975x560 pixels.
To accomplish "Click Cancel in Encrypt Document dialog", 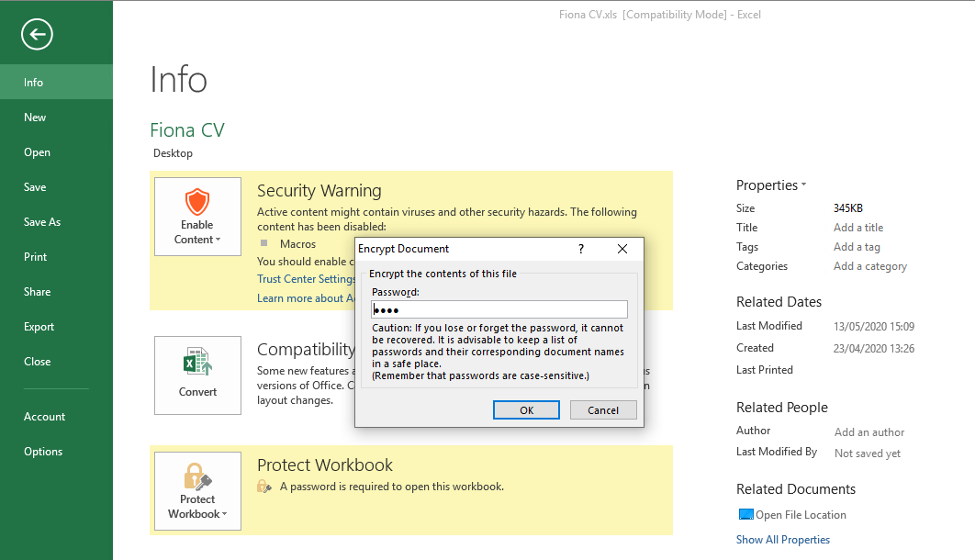I will click(603, 410).
